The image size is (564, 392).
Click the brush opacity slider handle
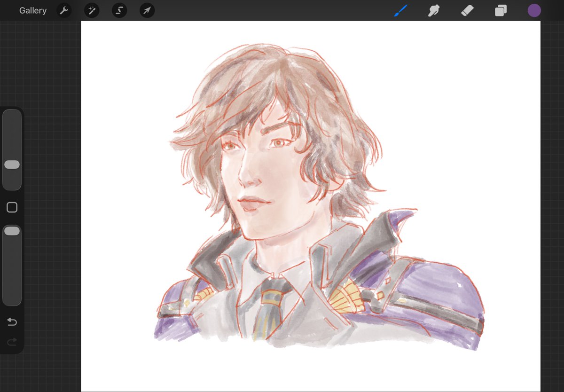pyautogui.click(x=12, y=231)
